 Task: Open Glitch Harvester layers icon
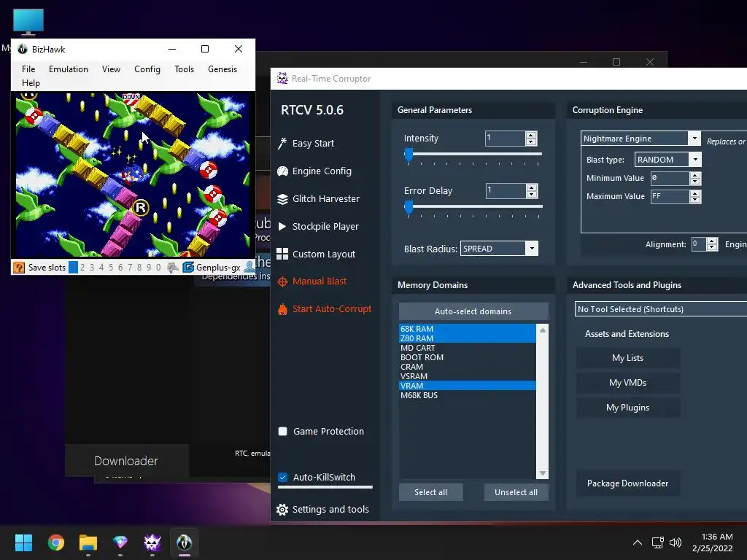pos(282,199)
